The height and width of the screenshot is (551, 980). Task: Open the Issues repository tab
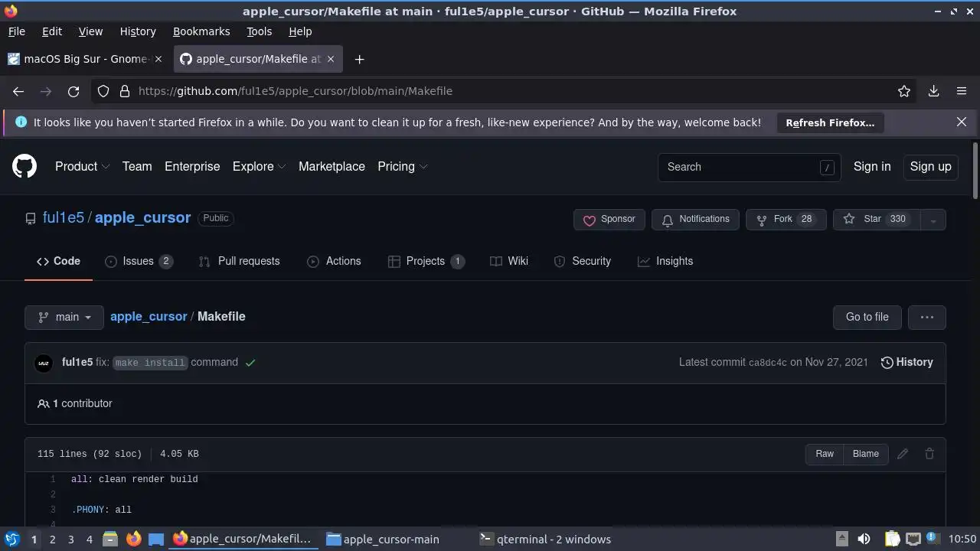point(139,261)
